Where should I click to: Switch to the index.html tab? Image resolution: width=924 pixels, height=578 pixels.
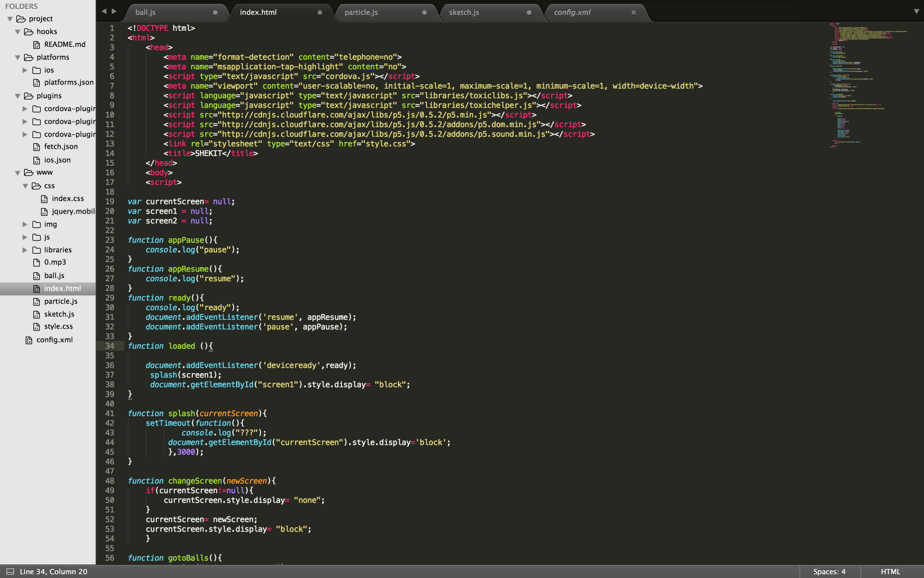(x=281, y=12)
